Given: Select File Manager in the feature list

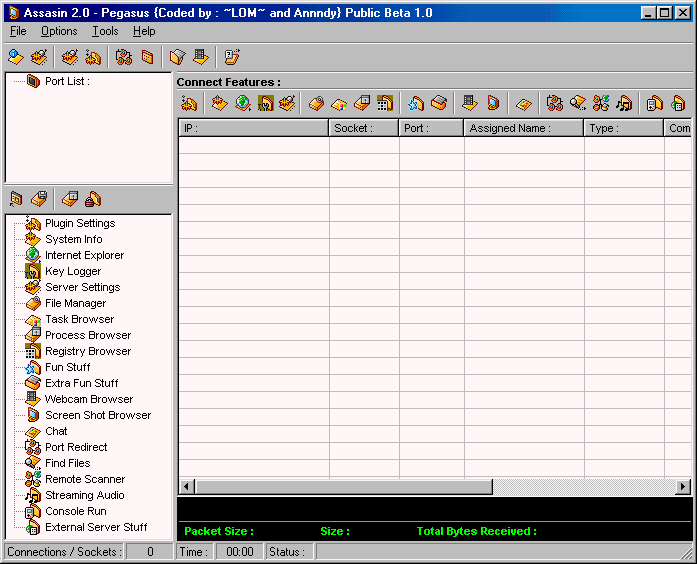Looking at the screenshot, I should (x=75, y=303).
